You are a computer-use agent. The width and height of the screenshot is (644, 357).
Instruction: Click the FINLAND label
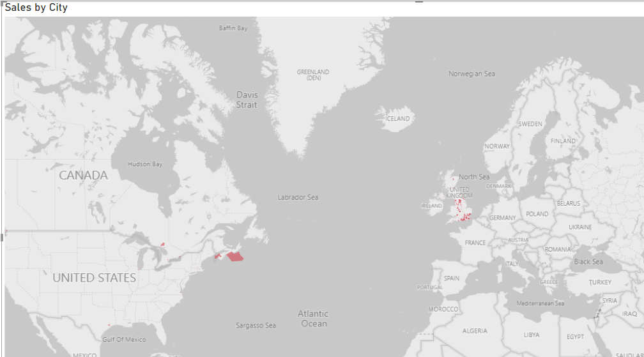click(x=563, y=141)
